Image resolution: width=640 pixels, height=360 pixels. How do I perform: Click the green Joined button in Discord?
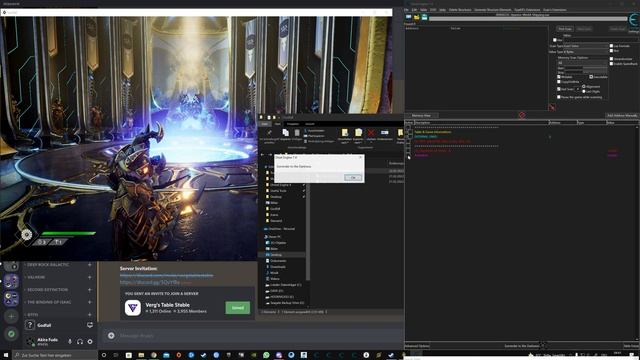238,308
